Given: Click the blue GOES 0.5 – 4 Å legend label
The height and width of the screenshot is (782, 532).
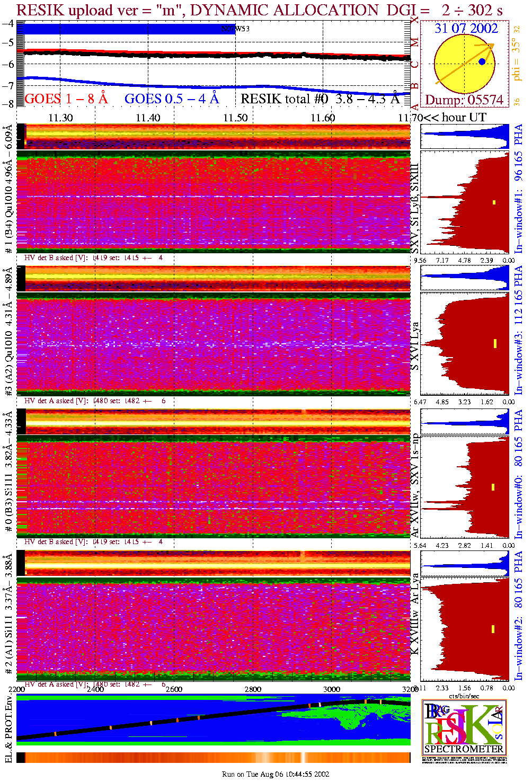Looking at the screenshot, I should (171, 99).
